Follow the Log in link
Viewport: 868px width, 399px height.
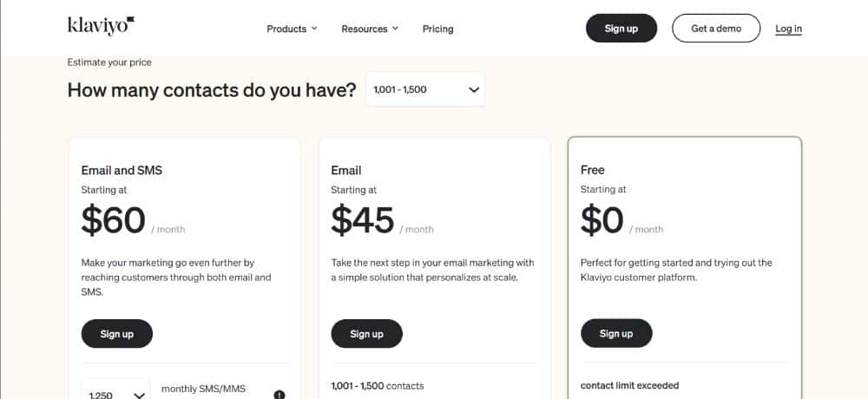coord(788,29)
